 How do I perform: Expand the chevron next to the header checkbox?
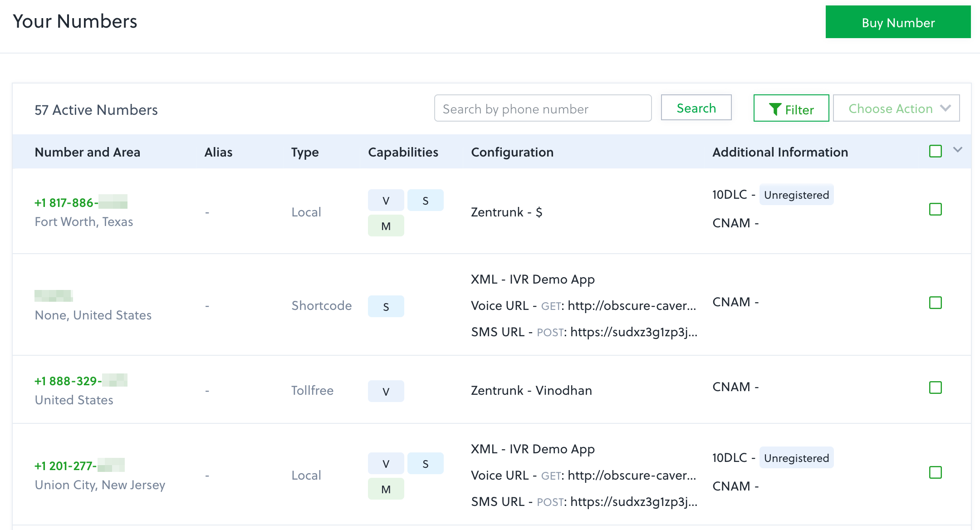point(957,150)
